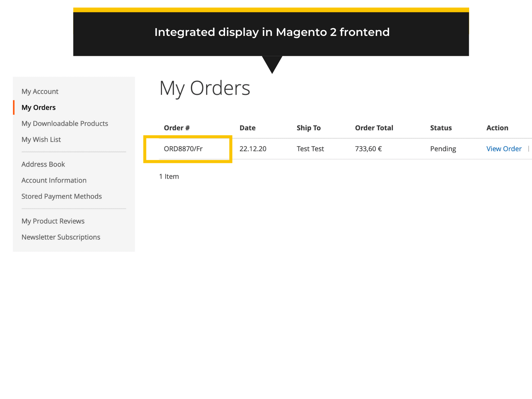
Task: Go to My Wish List
Action: pyautogui.click(x=41, y=139)
